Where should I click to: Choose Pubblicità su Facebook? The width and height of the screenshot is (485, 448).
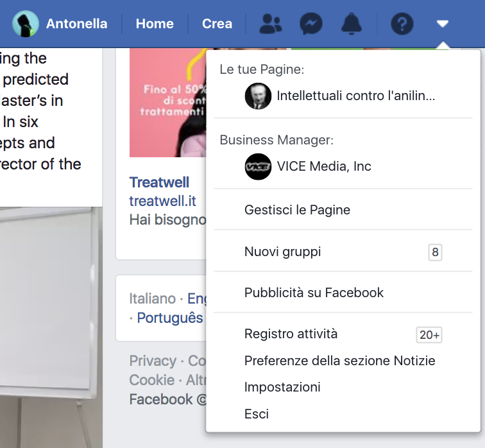coord(314,293)
